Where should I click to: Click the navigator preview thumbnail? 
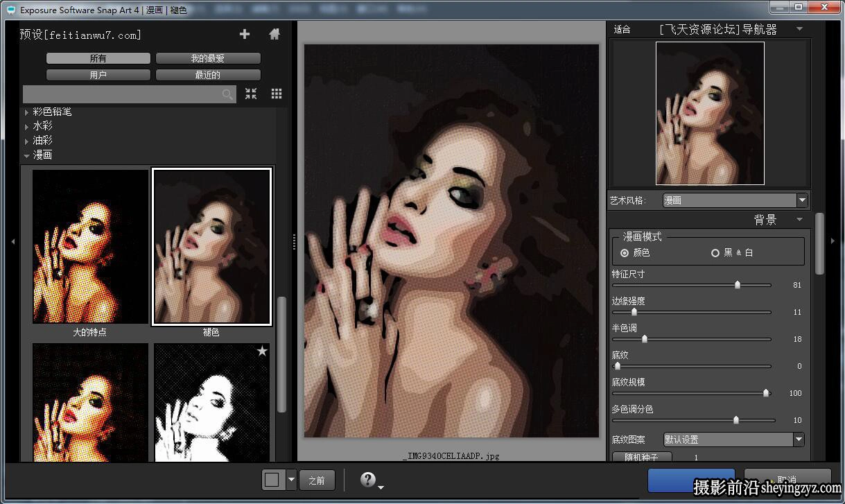710,113
